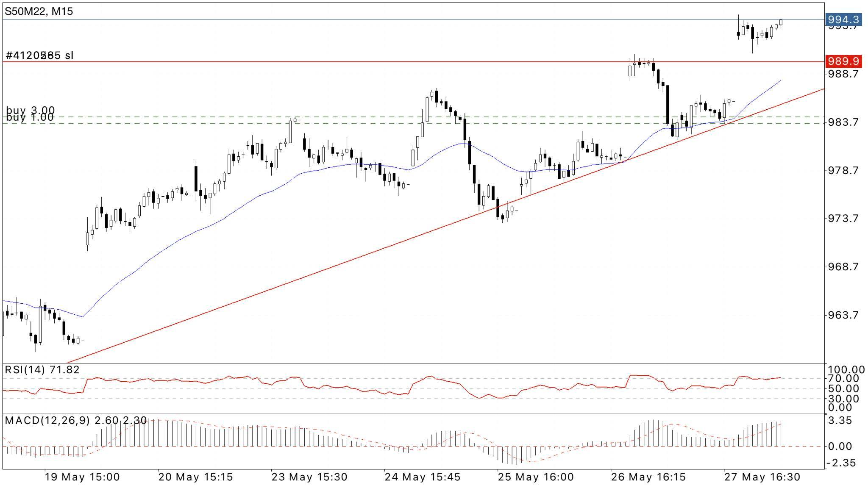This screenshot has width=868, height=488.
Task: Click the 968.7 price scale value
Action: (x=844, y=266)
